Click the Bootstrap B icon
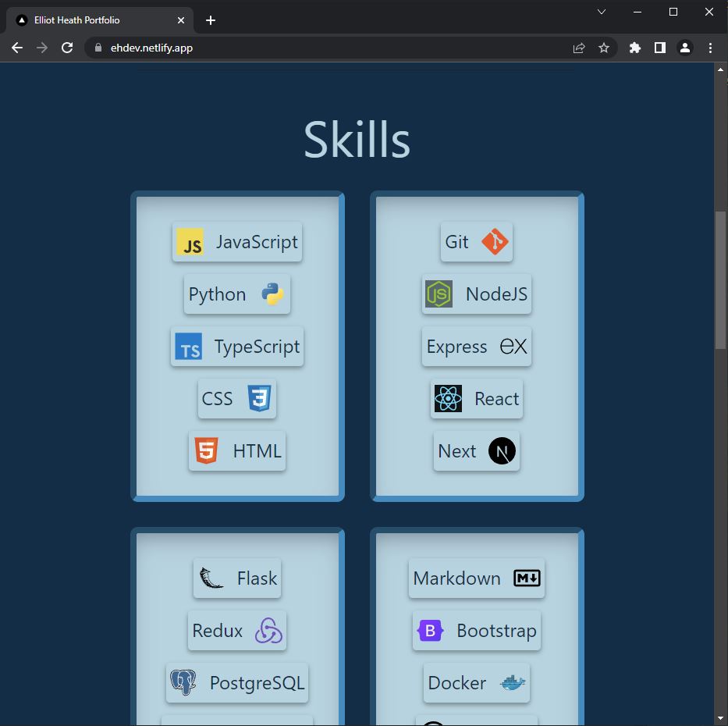 point(430,631)
